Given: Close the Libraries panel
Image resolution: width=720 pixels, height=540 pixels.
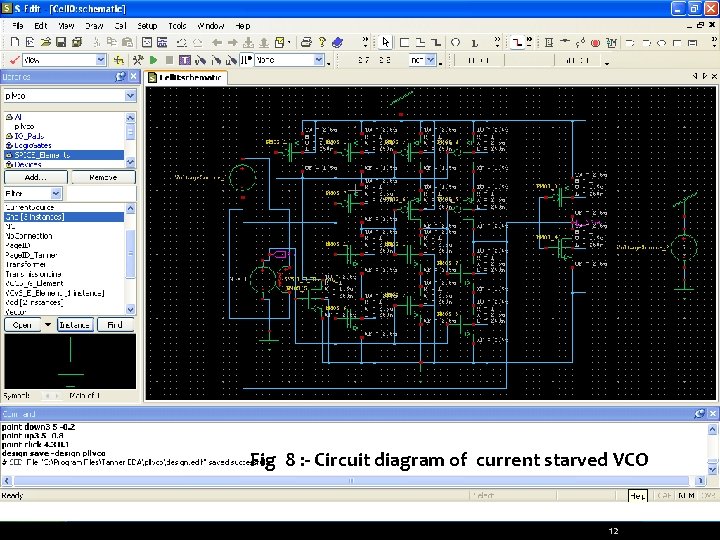Looking at the screenshot, I should 134,77.
